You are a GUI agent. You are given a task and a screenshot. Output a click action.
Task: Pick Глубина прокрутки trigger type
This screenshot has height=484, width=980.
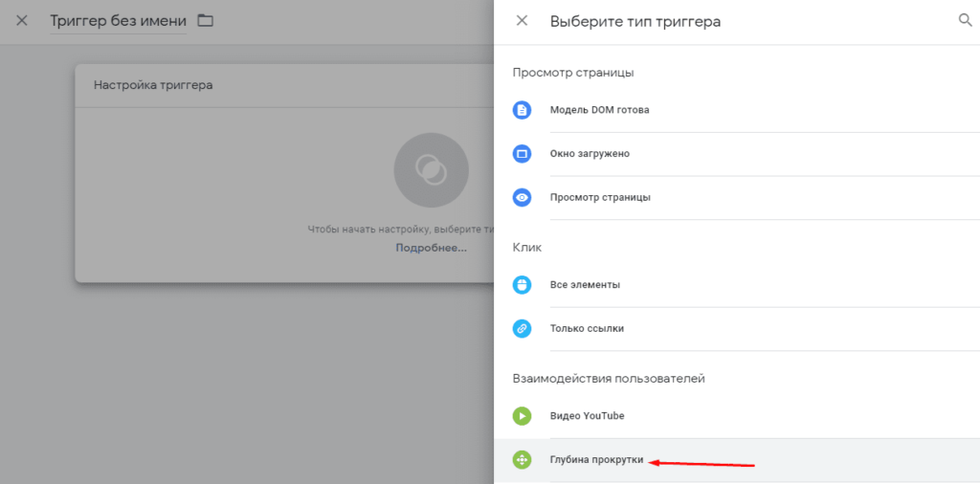click(737, 460)
